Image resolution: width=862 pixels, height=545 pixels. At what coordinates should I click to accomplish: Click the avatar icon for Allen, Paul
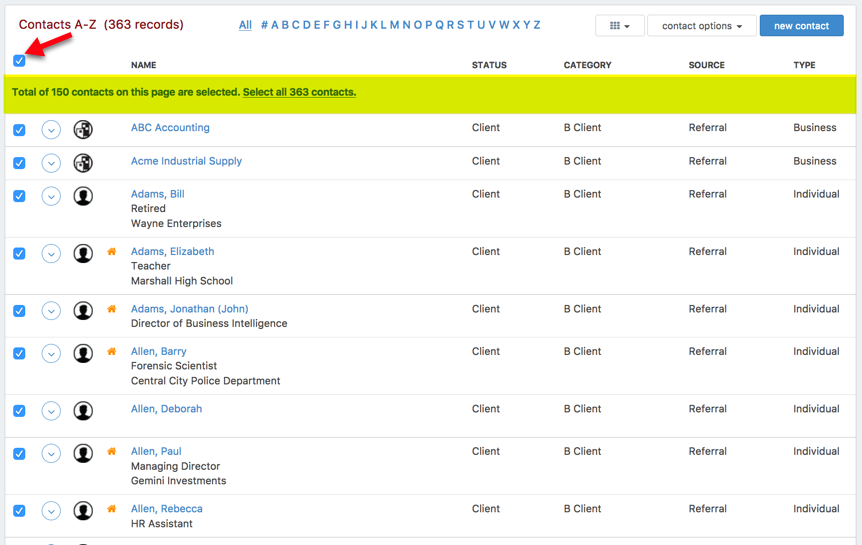[x=83, y=453]
